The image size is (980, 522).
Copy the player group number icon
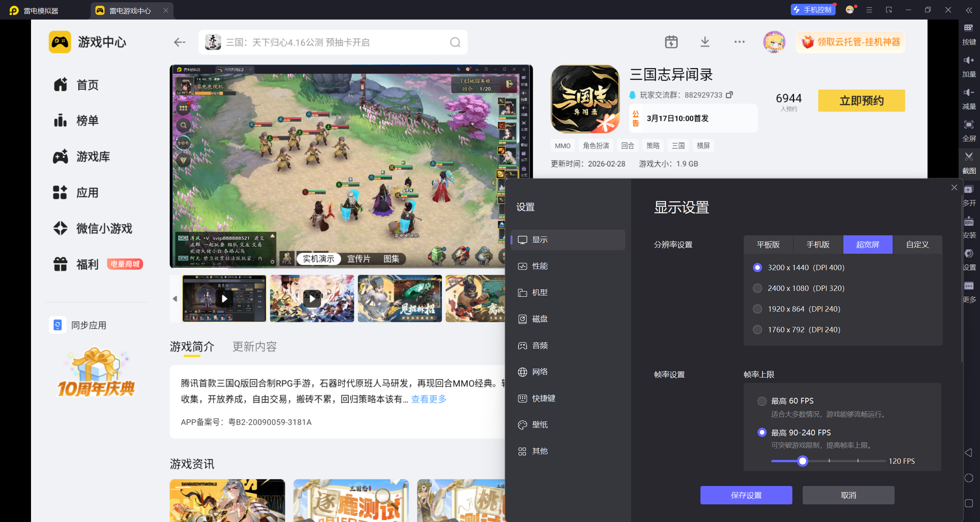click(x=729, y=95)
